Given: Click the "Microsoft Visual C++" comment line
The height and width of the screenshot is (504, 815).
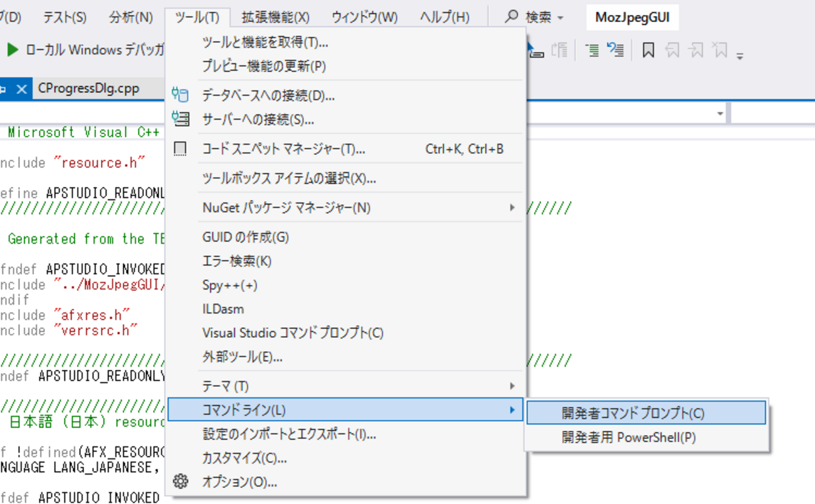Looking at the screenshot, I should (85, 132).
